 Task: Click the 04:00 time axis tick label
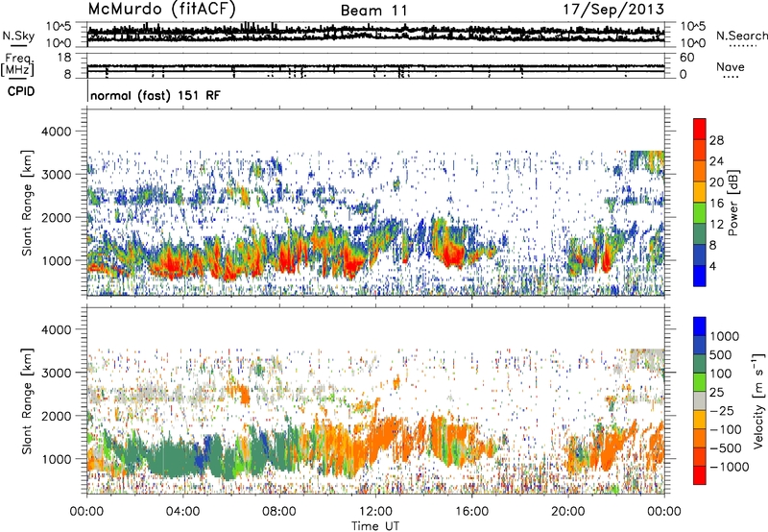(x=182, y=511)
